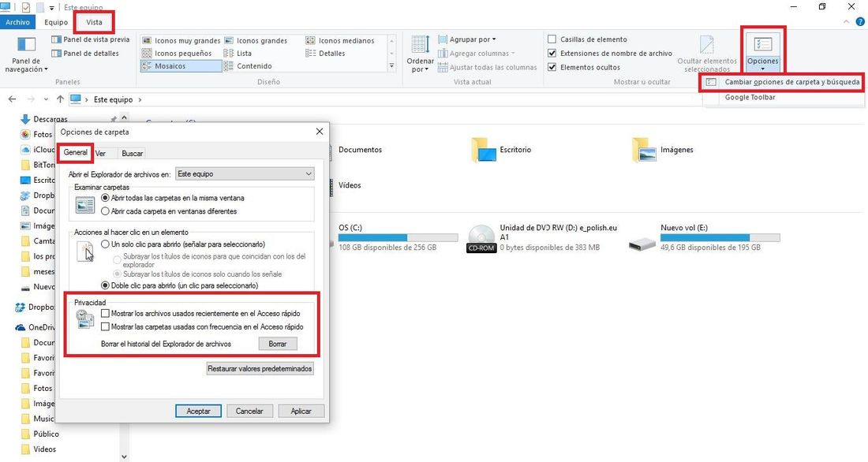Switch to Detalles layout
The height and width of the screenshot is (462, 868).
coord(325,53)
